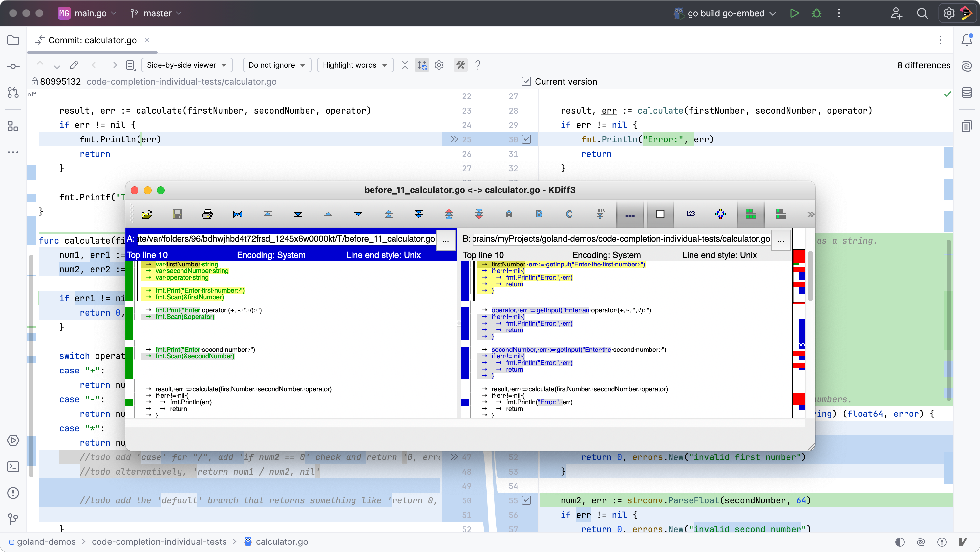Click the synchronize diff navigation icon
980x552 pixels.
422,65
